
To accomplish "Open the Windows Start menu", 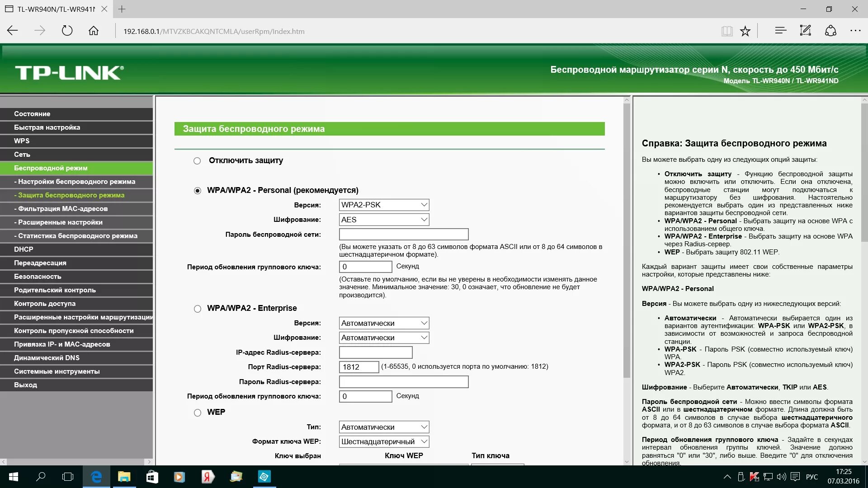I will pyautogui.click(x=14, y=477).
